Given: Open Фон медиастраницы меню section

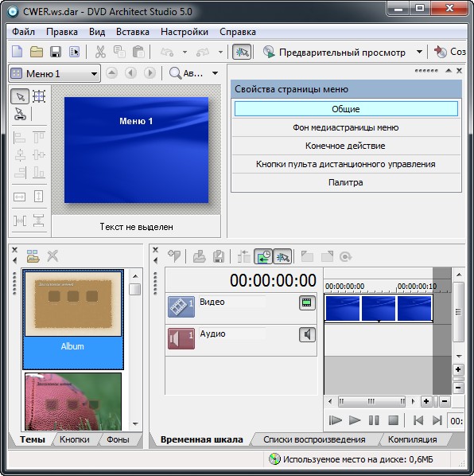Looking at the screenshot, I should [x=346, y=127].
